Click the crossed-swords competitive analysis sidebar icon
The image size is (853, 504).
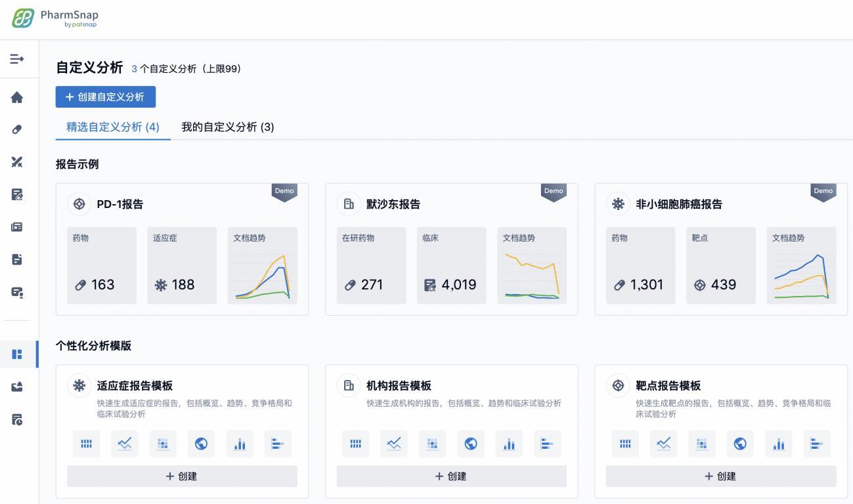(16, 161)
